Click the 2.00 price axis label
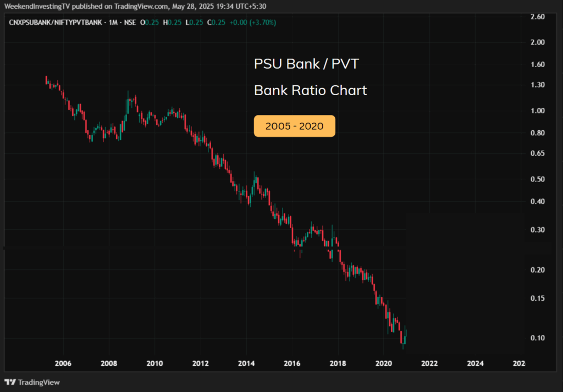The image size is (563, 392). point(538,42)
